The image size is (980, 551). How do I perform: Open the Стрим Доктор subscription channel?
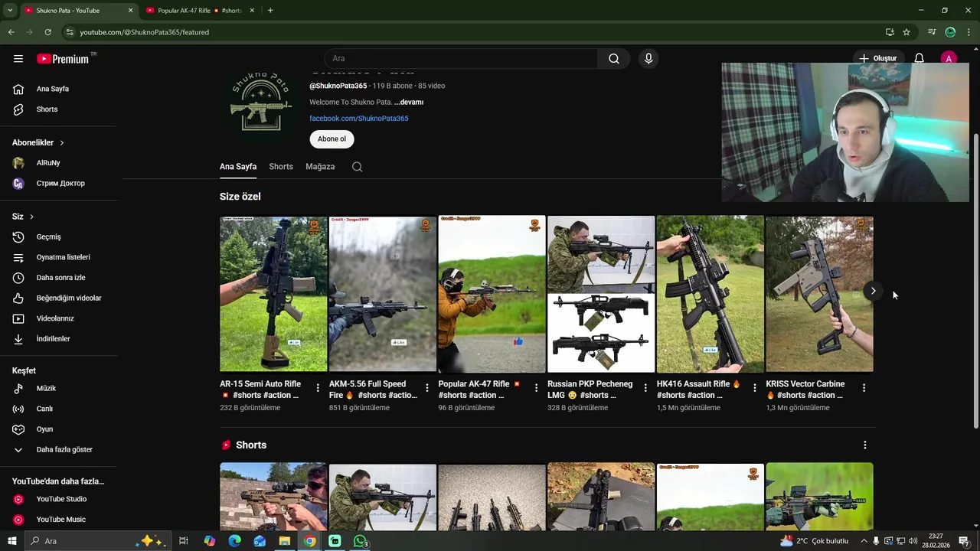59,184
